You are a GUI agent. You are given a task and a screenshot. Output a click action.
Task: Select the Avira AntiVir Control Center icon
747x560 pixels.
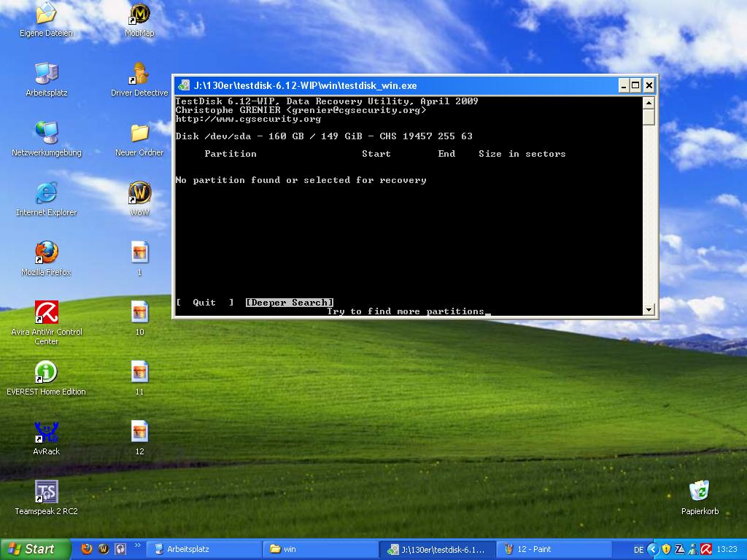click(x=46, y=323)
